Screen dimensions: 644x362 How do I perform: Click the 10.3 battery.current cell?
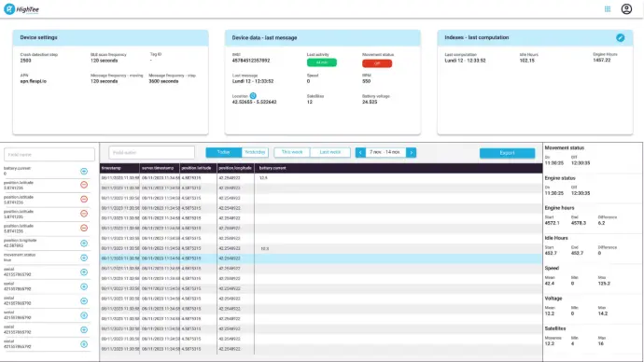click(264, 249)
